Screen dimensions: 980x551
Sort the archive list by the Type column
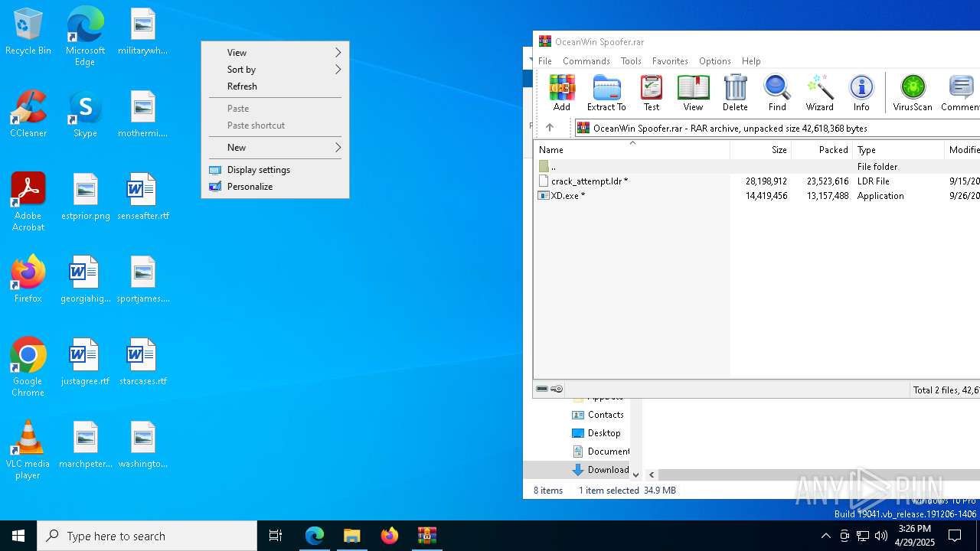[899, 150]
